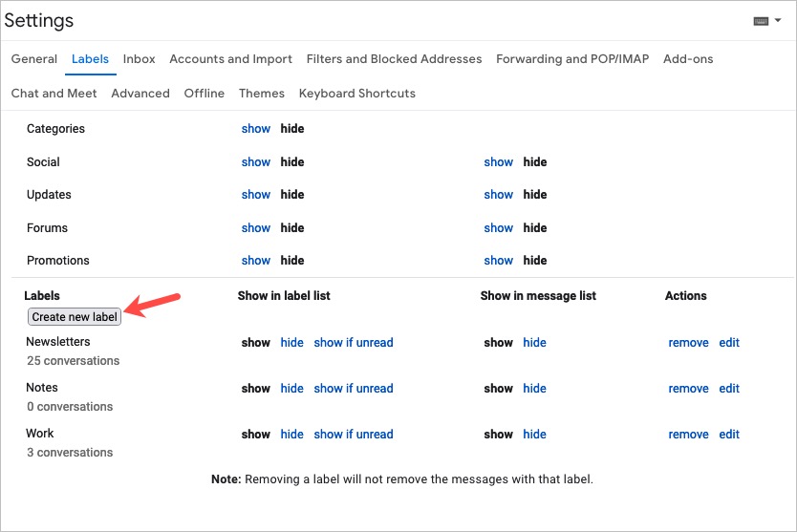Open the Keyboard Shortcuts tab
797x532 pixels.
pos(357,94)
